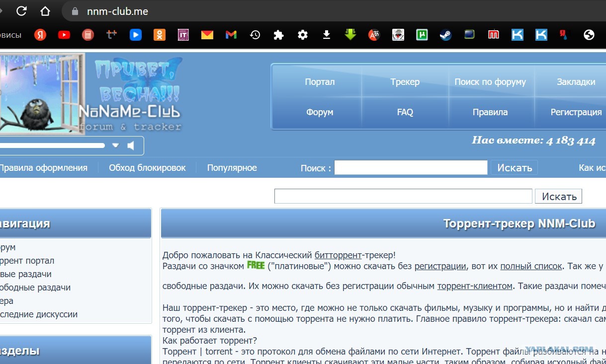606x364 pixels.
Task: Open the red Я droplet bookmark icon
Action: click(x=563, y=35)
